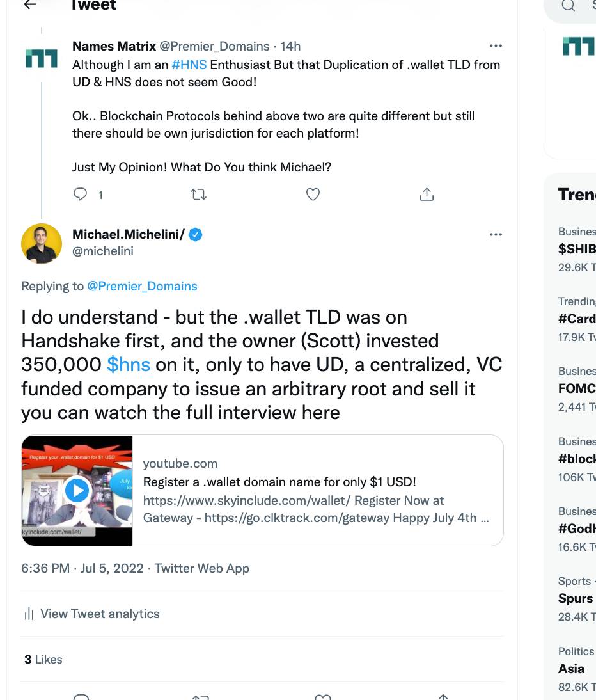Open the Spurs trending topic

click(x=576, y=598)
